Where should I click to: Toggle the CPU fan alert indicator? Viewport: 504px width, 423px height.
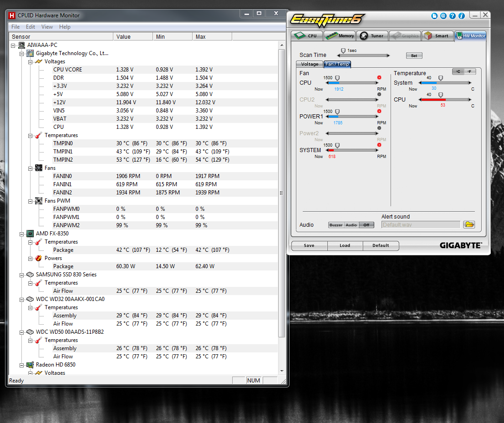tap(379, 77)
